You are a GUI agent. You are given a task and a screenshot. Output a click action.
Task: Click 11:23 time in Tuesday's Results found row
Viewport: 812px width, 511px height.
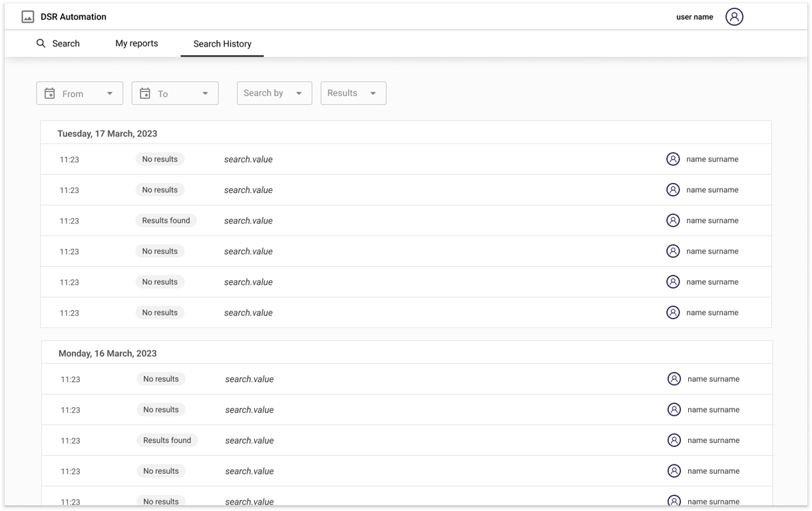69,221
